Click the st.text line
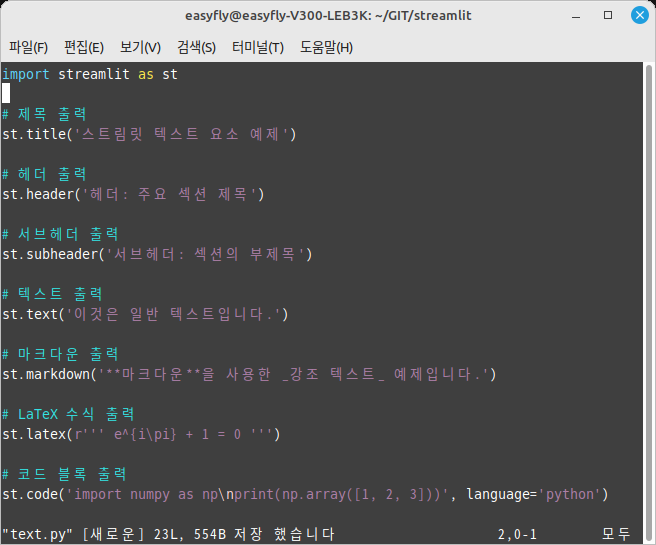 point(145,314)
